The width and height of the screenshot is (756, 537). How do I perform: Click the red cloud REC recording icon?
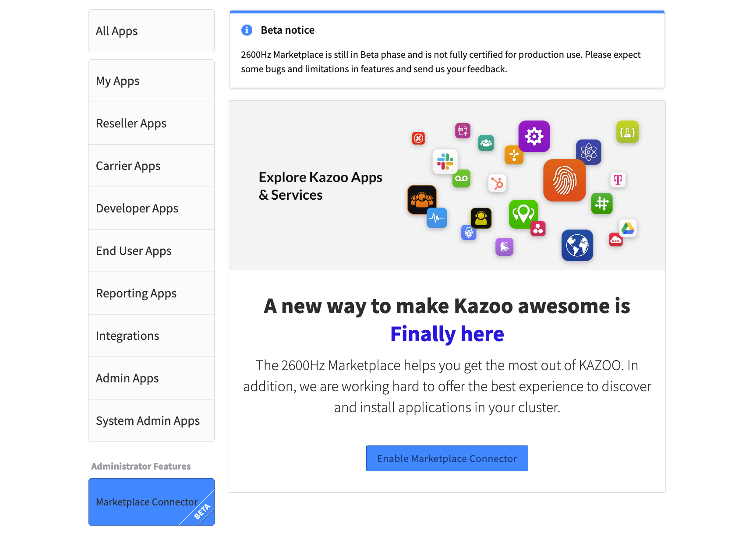click(616, 240)
